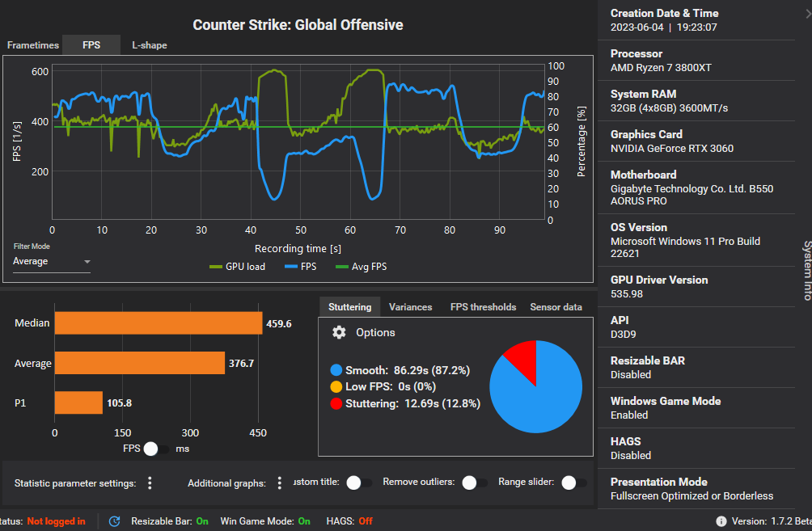Switch to the L-shape tab

[149, 45]
